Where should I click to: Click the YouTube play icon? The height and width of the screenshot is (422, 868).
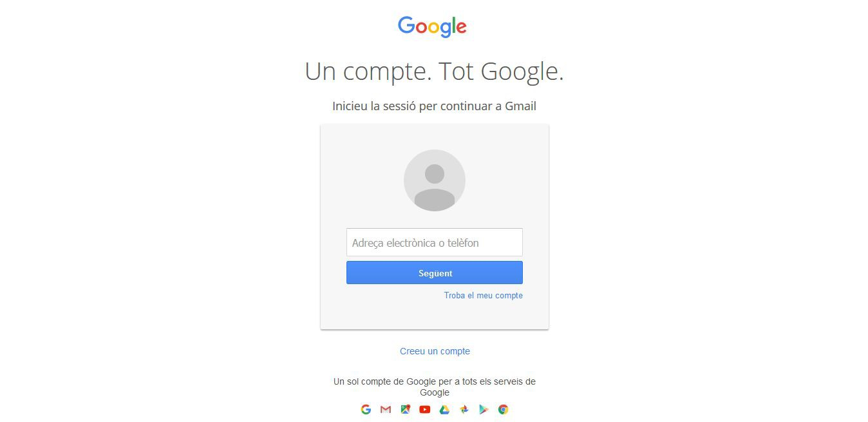coord(425,409)
